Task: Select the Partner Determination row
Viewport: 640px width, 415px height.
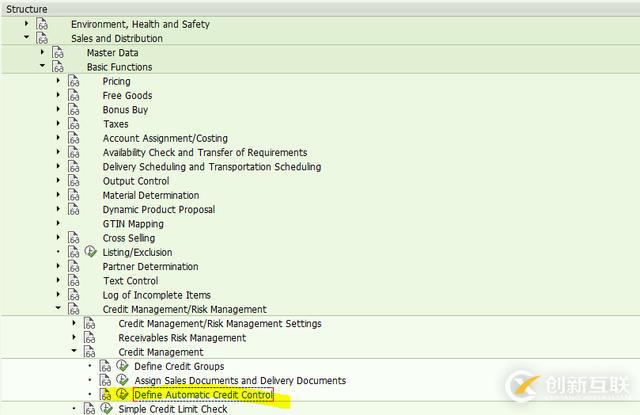Action: 150,266
